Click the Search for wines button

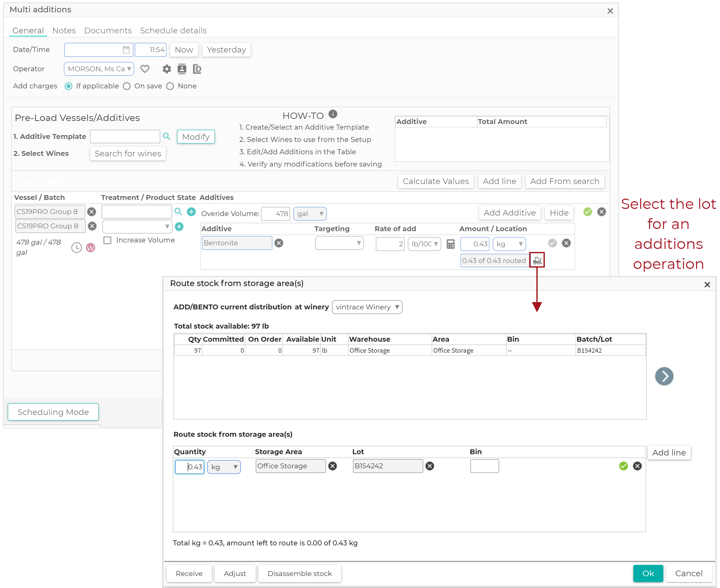click(128, 154)
